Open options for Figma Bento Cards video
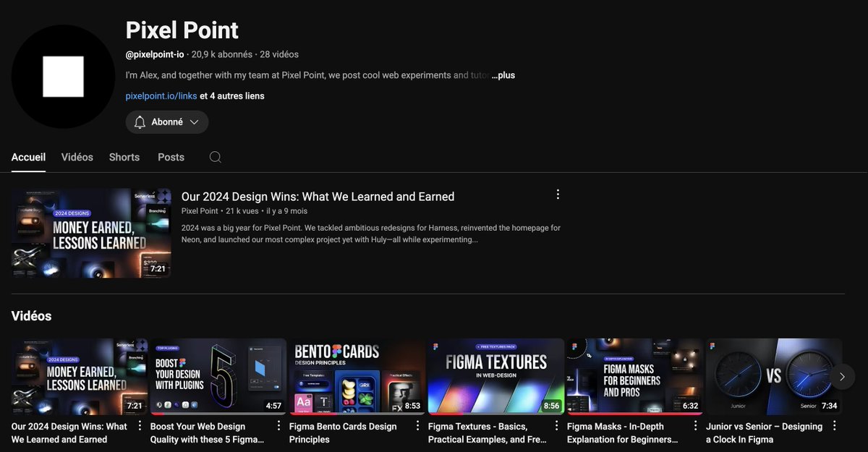 pos(417,426)
